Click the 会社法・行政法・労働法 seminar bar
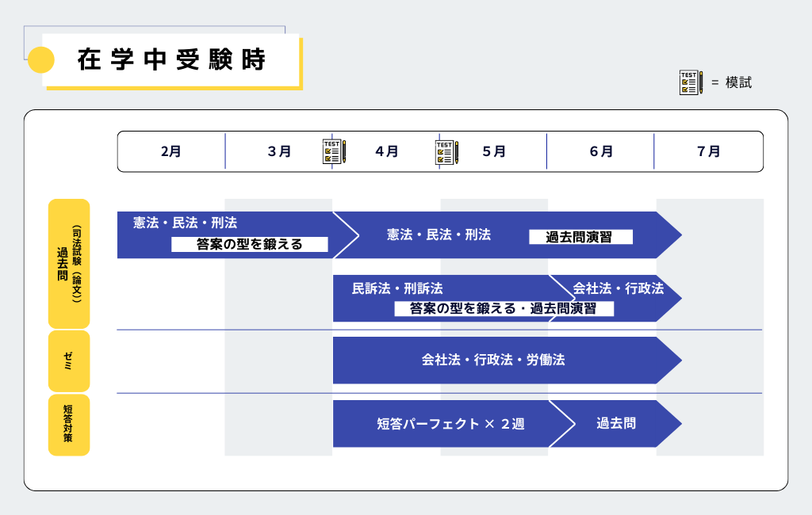Screen dimensions: 812x515 pyautogui.click(x=493, y=360)
